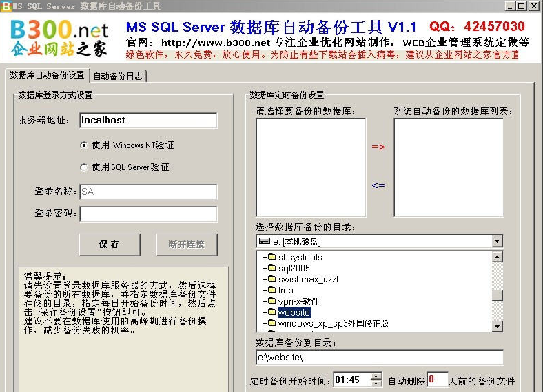Click the drive icon in directory dropdown

coord(265,241)
